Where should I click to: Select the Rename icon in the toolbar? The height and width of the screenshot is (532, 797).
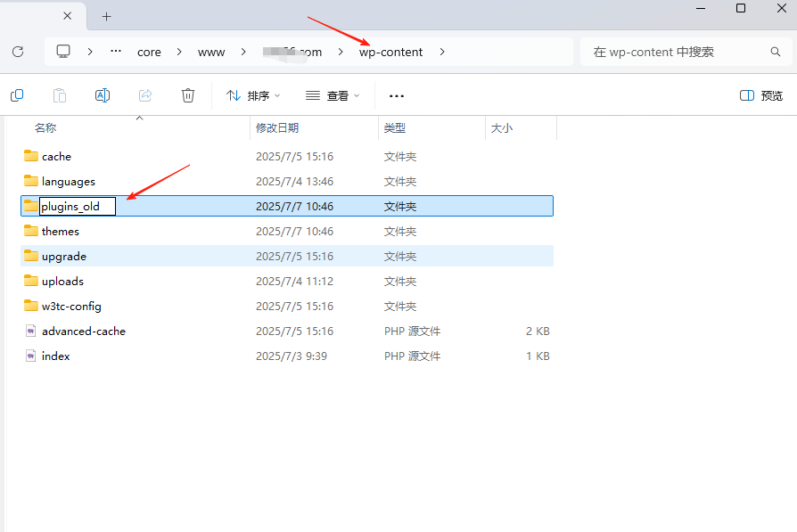click(102, 95)
